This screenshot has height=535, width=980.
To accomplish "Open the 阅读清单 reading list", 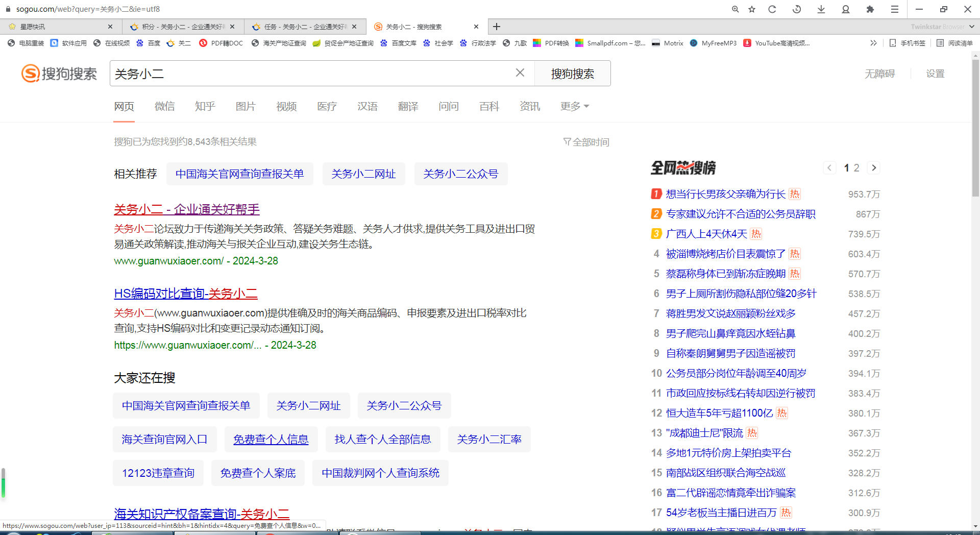I will (x=955, y=43).
